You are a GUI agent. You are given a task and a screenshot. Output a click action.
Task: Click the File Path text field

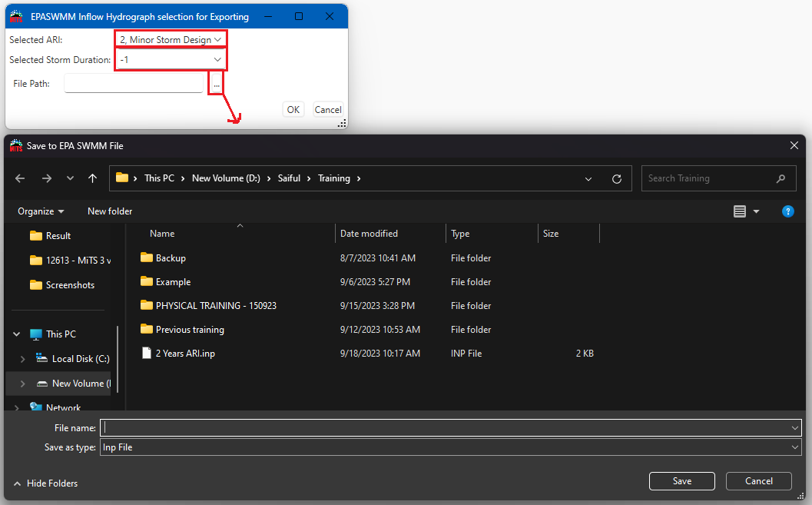[134, 83]
